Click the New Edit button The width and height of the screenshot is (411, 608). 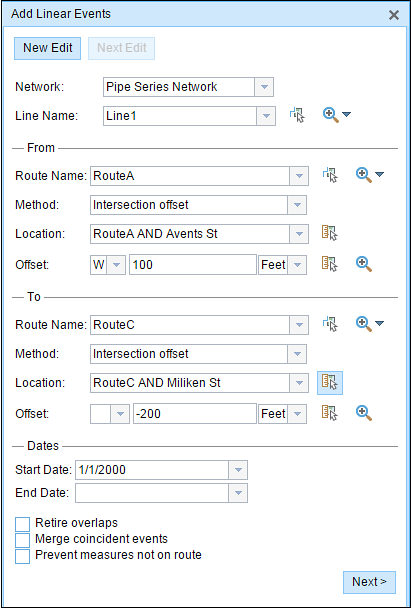tap(47, 48)
